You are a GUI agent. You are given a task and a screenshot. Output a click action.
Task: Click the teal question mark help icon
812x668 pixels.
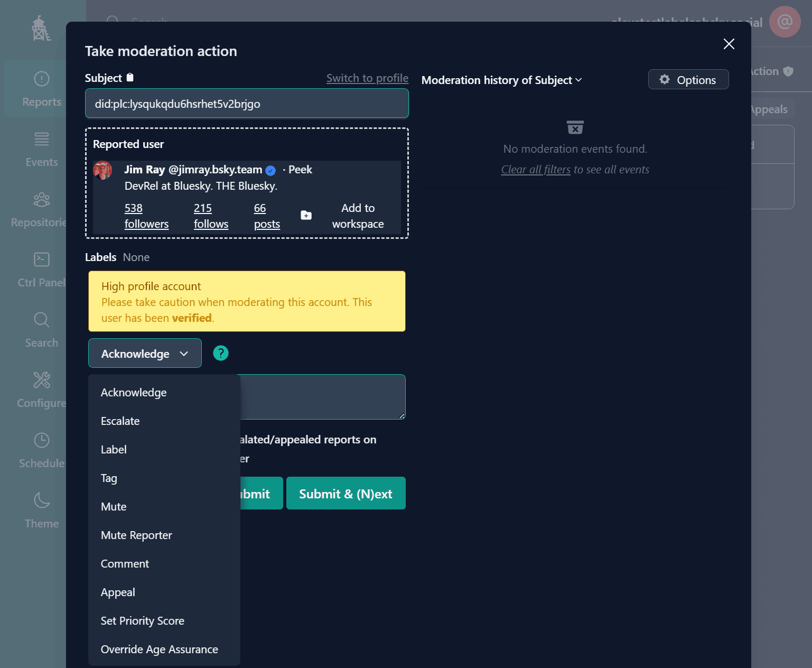click(x=221, y=353)
